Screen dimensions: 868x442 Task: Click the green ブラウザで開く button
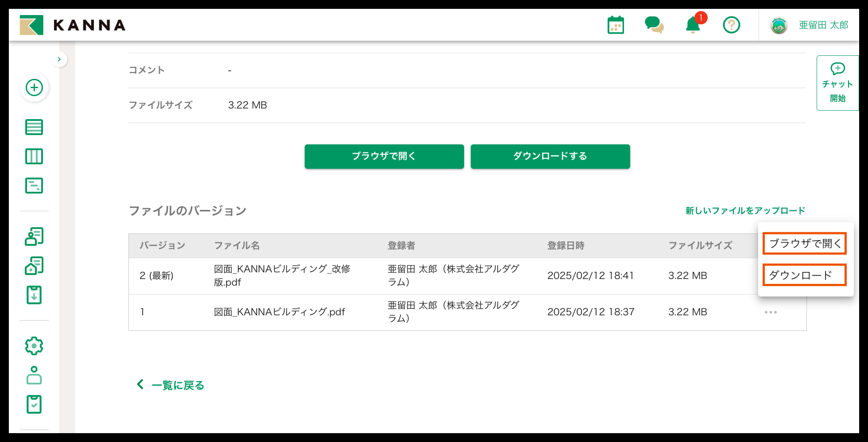pos(384,156)
